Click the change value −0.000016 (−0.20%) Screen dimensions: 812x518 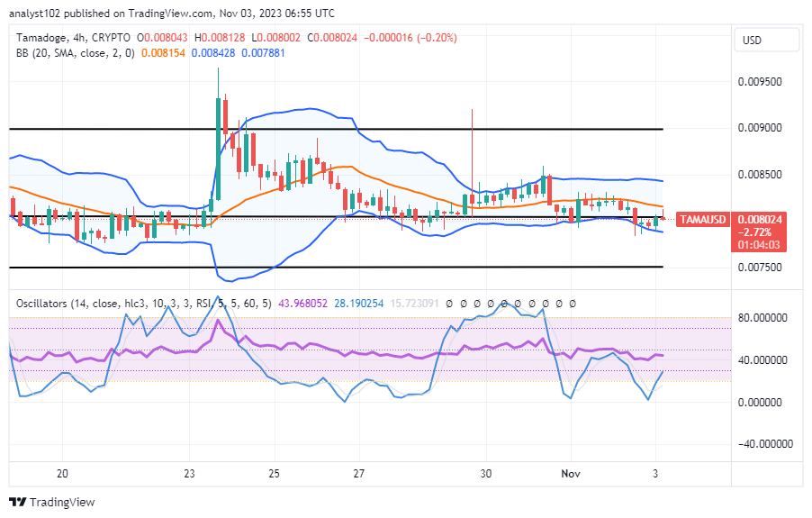[411, 38]
